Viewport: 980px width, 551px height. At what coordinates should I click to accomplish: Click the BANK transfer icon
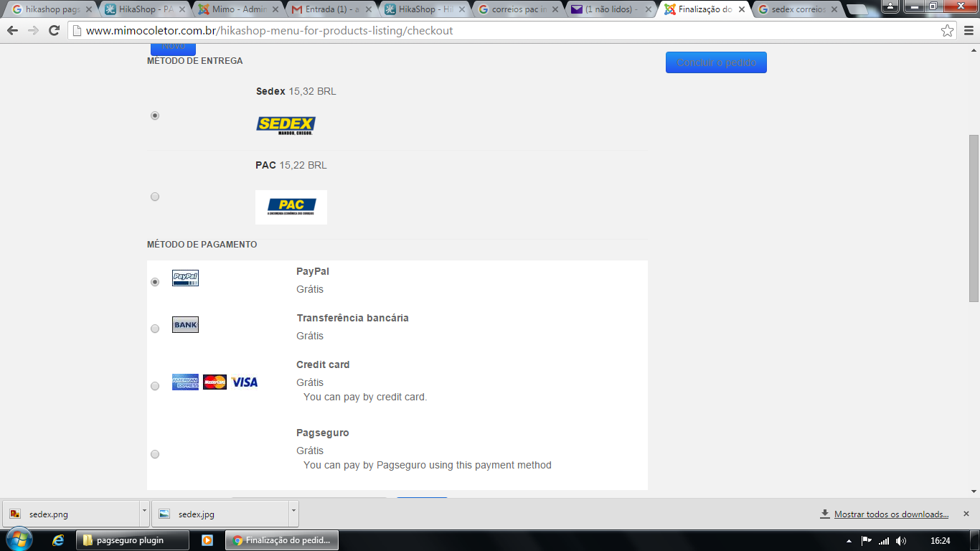tap(185, 325)
